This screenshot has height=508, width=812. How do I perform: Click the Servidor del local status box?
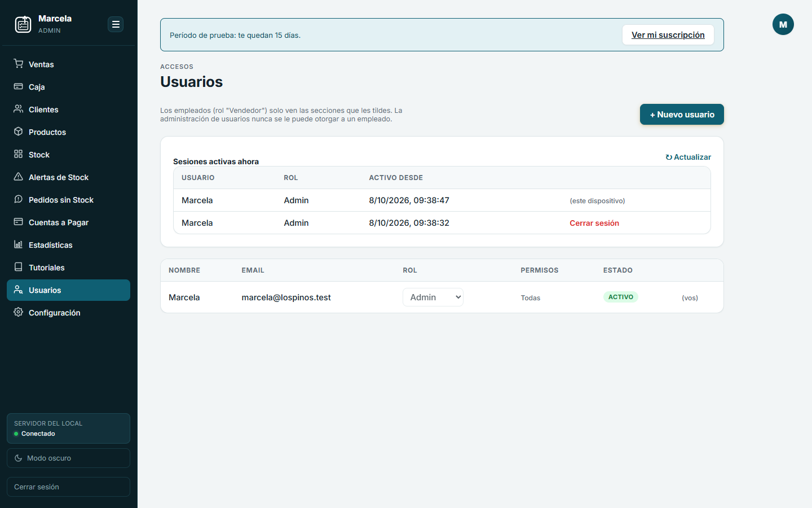point(68,428)
